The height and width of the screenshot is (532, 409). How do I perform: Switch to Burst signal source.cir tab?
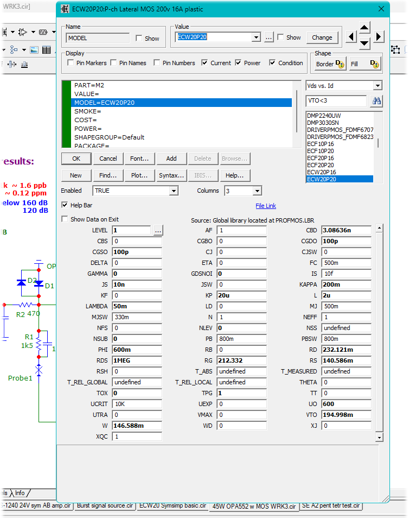pyautogui.click(x=105, y=505)
